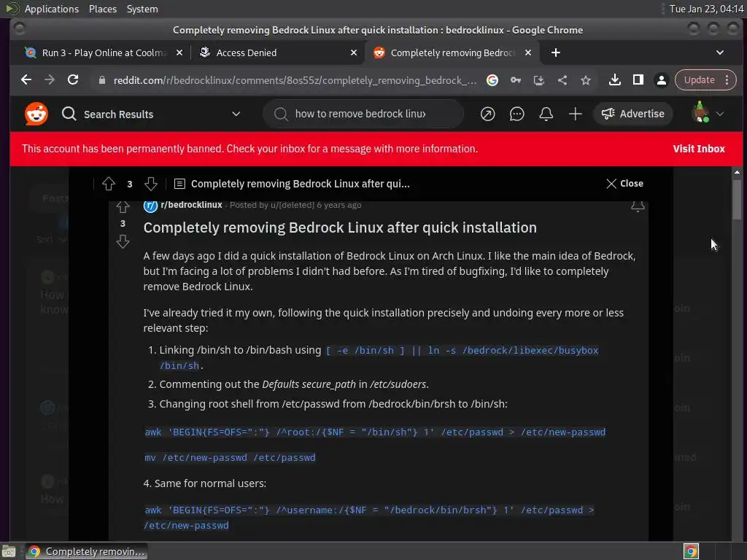Open Reddit notifications bell
747x560 pixels.
pos(546,114)
